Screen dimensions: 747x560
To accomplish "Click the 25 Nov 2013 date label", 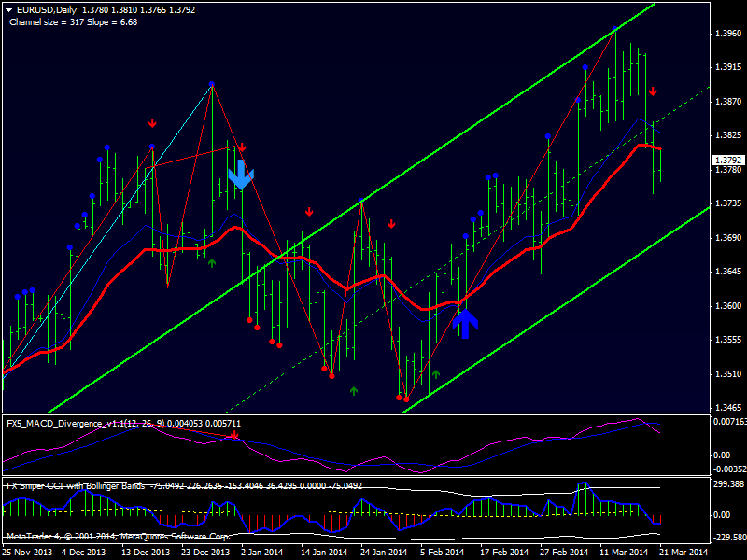I will tap(27, 553).
